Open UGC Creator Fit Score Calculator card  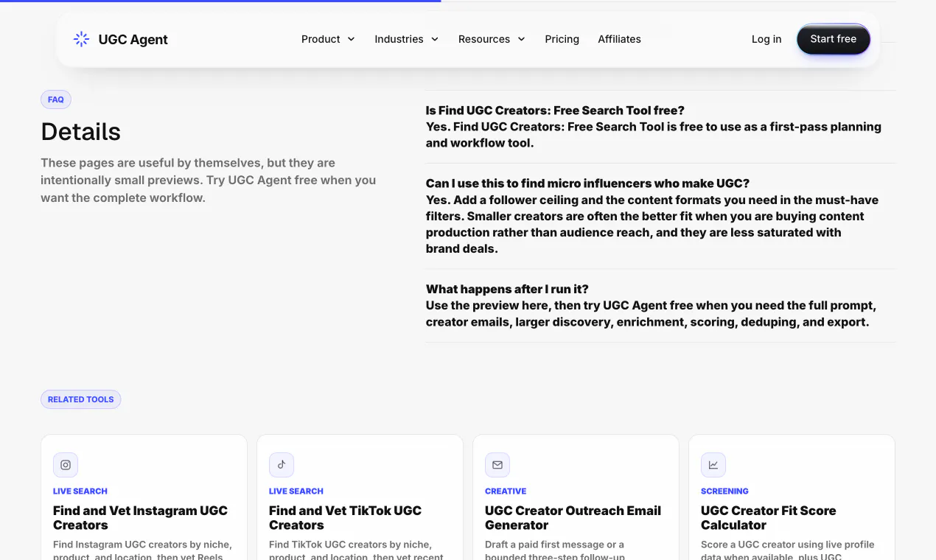point(792,497)
